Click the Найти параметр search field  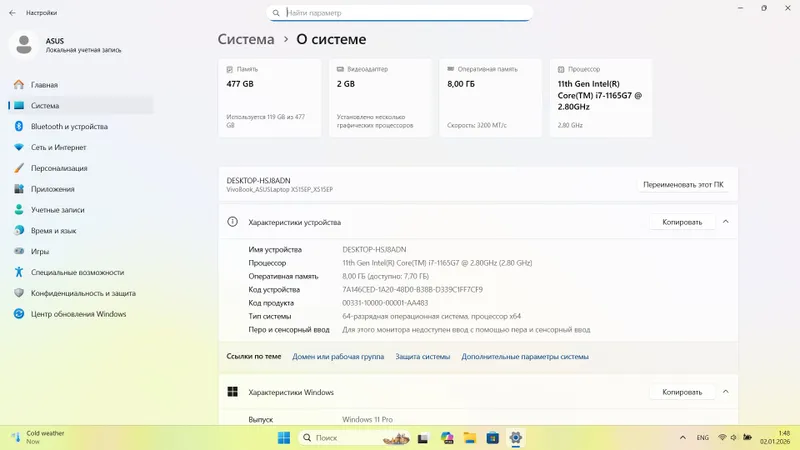tap(399, 13)
